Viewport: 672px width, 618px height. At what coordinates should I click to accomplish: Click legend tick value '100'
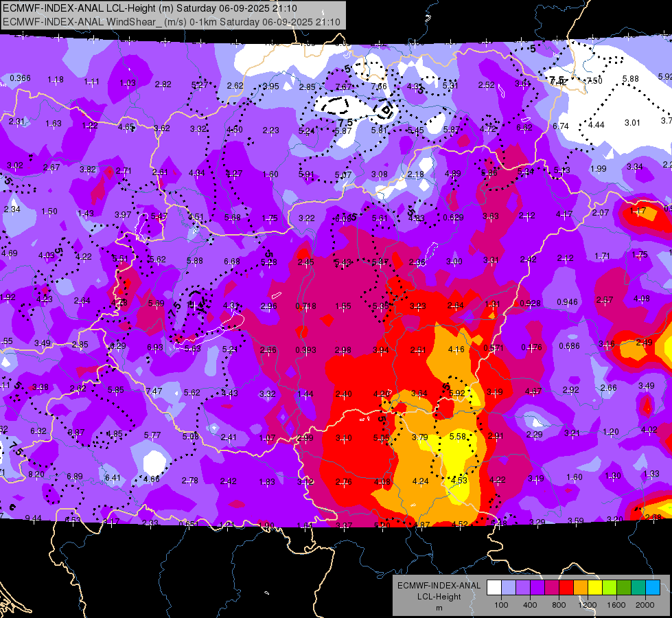point(501,605)
